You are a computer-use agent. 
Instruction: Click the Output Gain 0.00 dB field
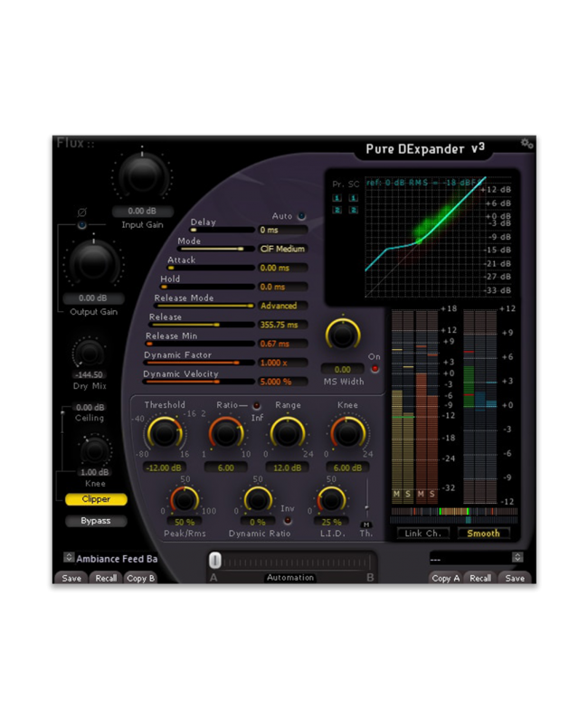(93, 298)
